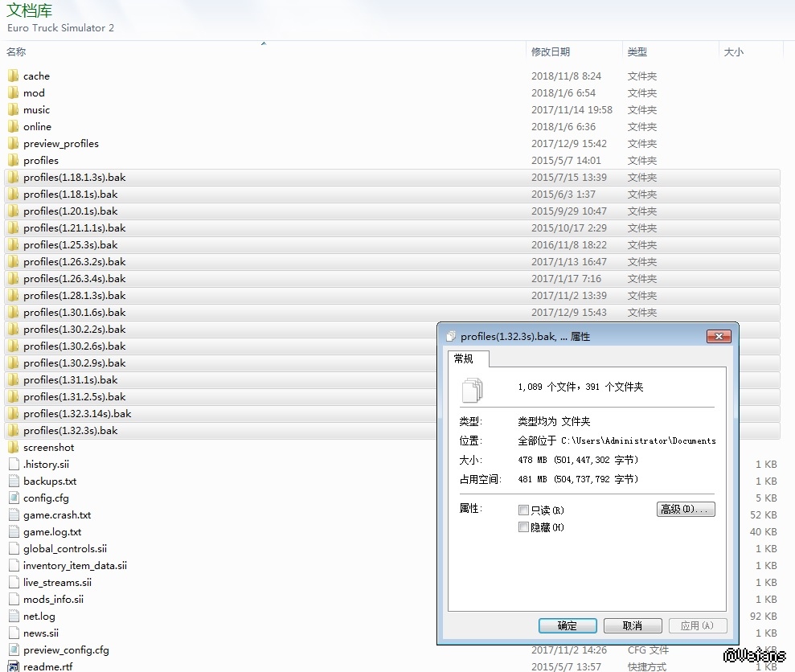Click the profiles(1.18.1.3s).bak folder icon
Screen dimensions: 795x672
13,178
